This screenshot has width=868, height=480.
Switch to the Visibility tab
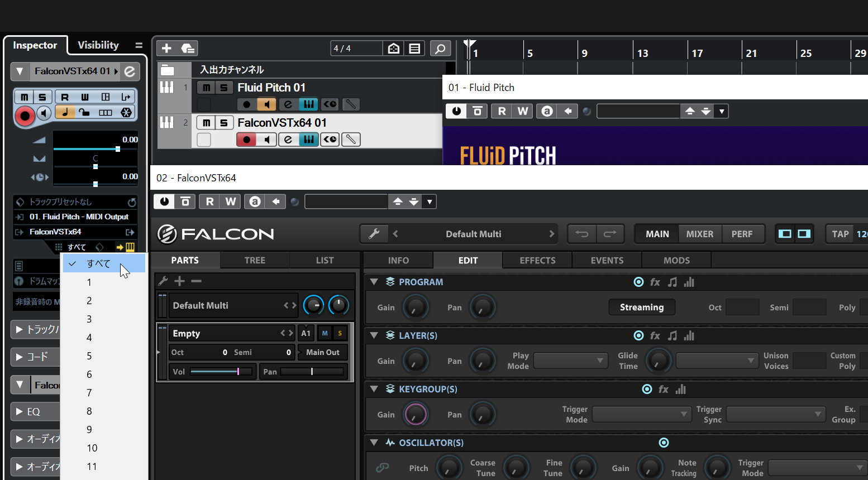(x=98, y=45)
